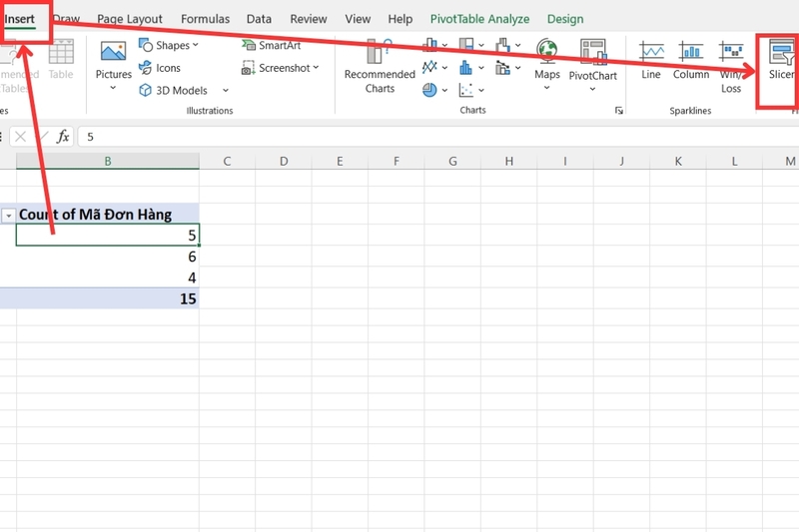Select column D header
Viewport: 799px width, 532px height.
pos(284,162)
